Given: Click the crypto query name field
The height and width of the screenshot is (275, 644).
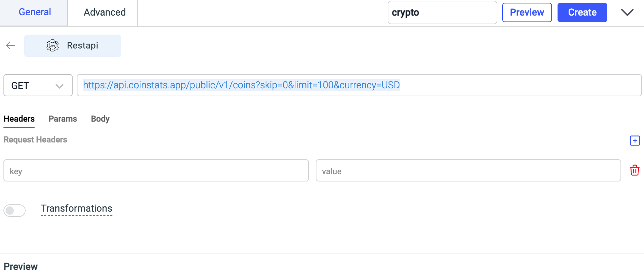Looking at the screenshot, I should click(x=442, y=12).
